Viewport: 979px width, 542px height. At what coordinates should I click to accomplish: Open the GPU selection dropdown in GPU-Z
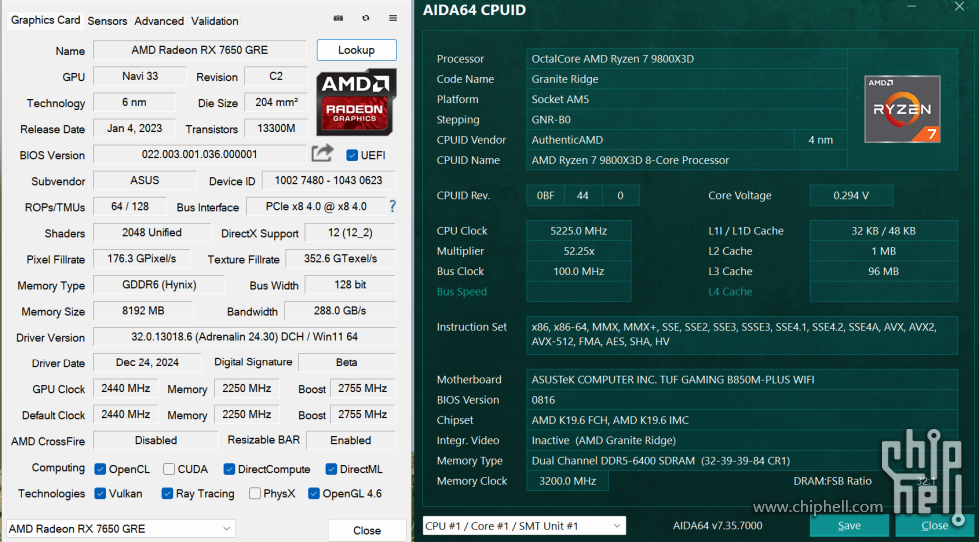(x=121, y=529)
